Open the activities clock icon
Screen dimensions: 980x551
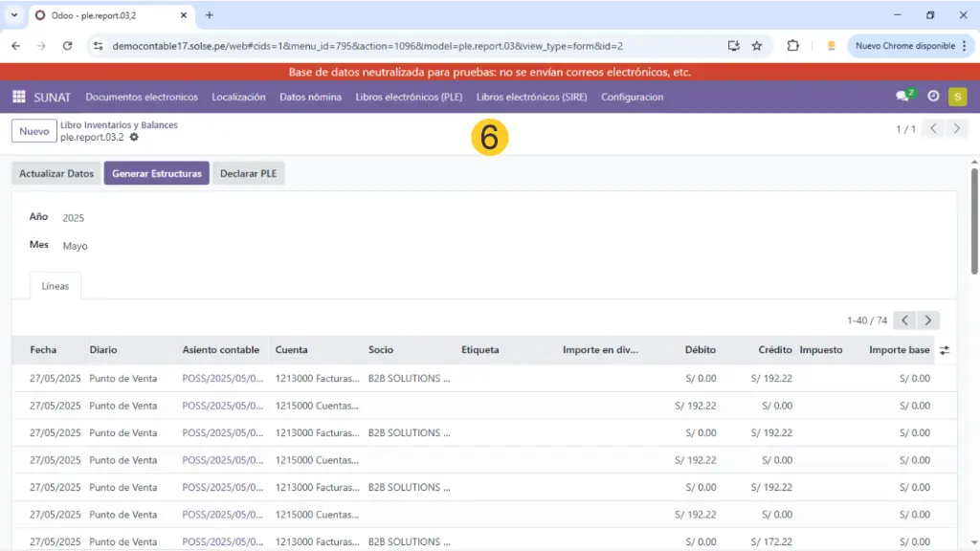coord(933,97)
